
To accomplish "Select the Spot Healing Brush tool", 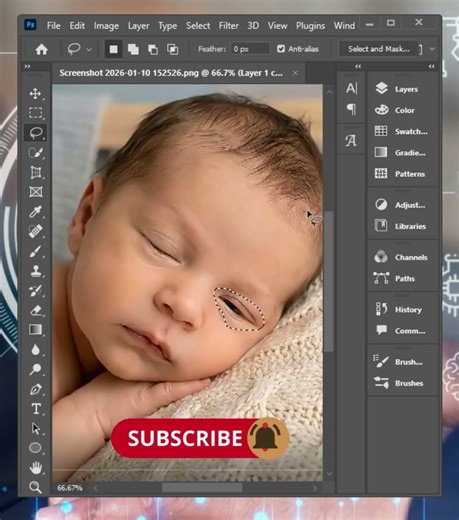I will tap(35, 231).
